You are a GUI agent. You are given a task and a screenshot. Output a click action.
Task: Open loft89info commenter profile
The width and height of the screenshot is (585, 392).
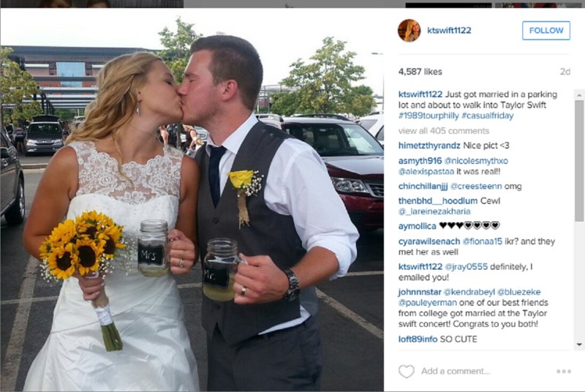click(418, 339)
